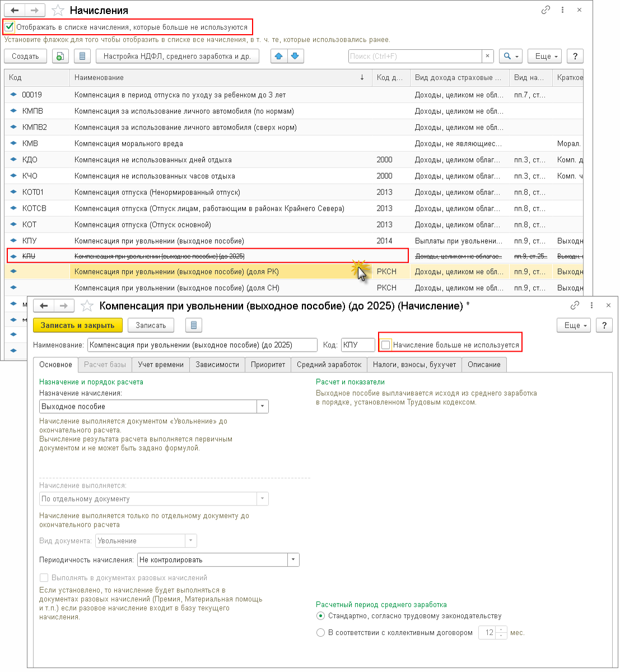Screen dimensions: 620x672
Task: Adjust months stepper next to 12
Action: [501, 633]
